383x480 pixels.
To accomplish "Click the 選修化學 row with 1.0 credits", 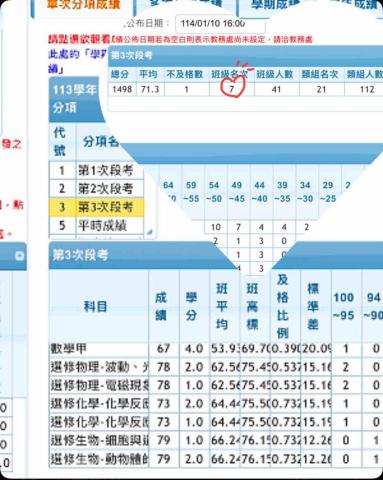I will [x=216, y=422].
